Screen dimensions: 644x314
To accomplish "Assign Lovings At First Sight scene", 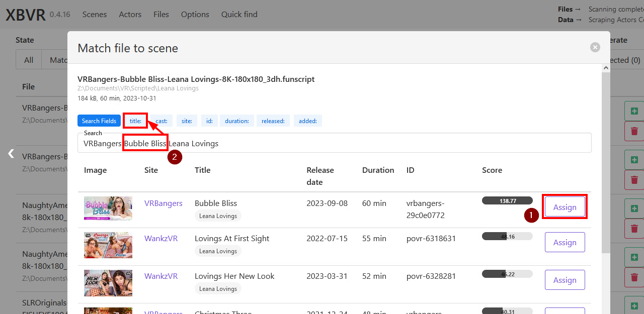I will (565, 242).
